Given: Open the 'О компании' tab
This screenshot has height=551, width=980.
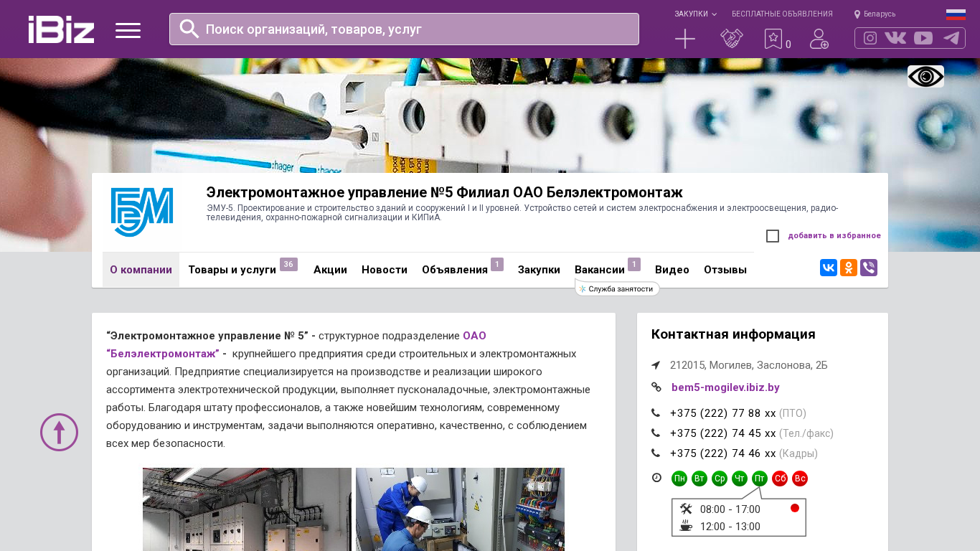Looking at the screenshot, I should point(141,270).
